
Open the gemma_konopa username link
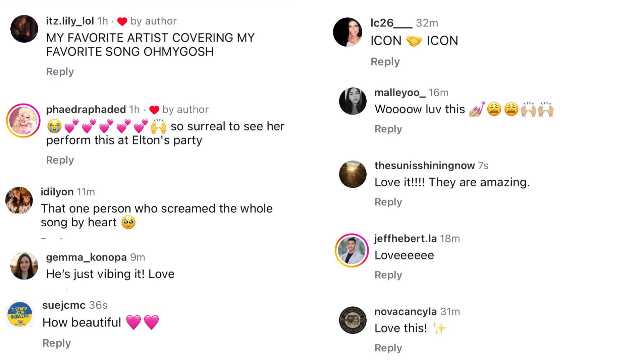86,257
